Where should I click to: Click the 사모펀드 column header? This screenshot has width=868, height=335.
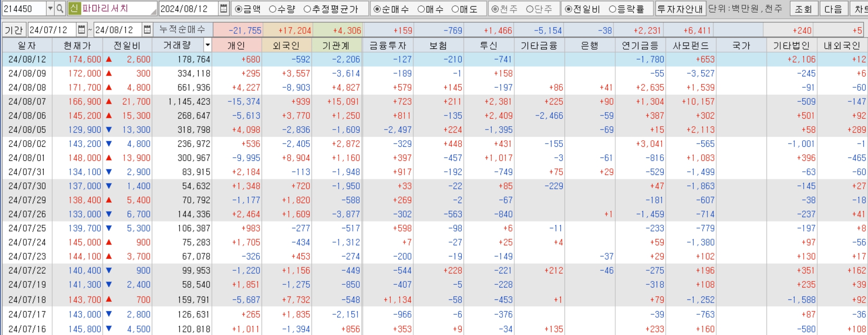click(x=690, y=46)
